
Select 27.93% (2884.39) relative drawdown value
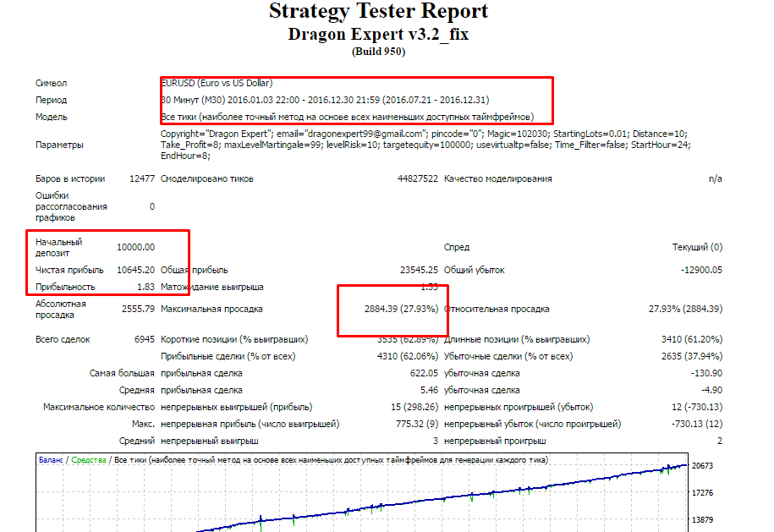tap(686, 309)
